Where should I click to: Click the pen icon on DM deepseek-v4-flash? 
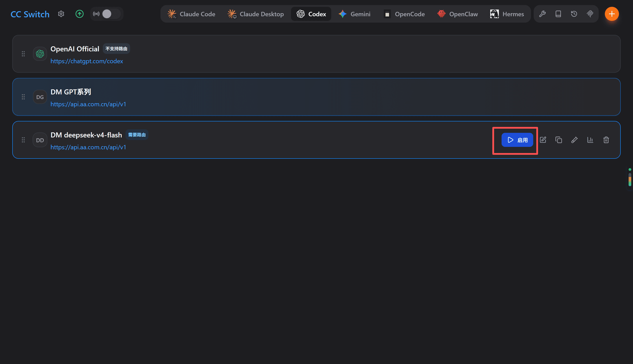[x=575, y=140]
